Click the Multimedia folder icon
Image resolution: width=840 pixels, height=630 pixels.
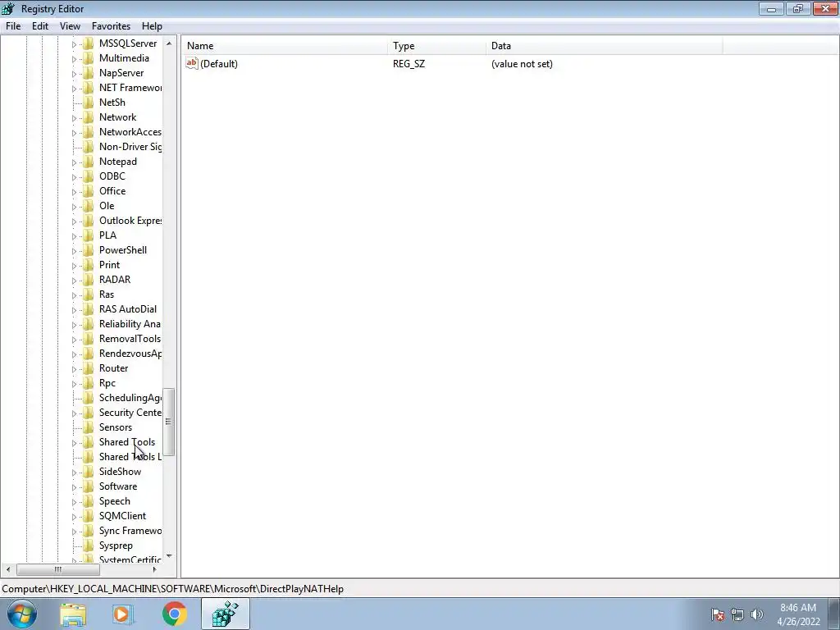pos(89,58)
